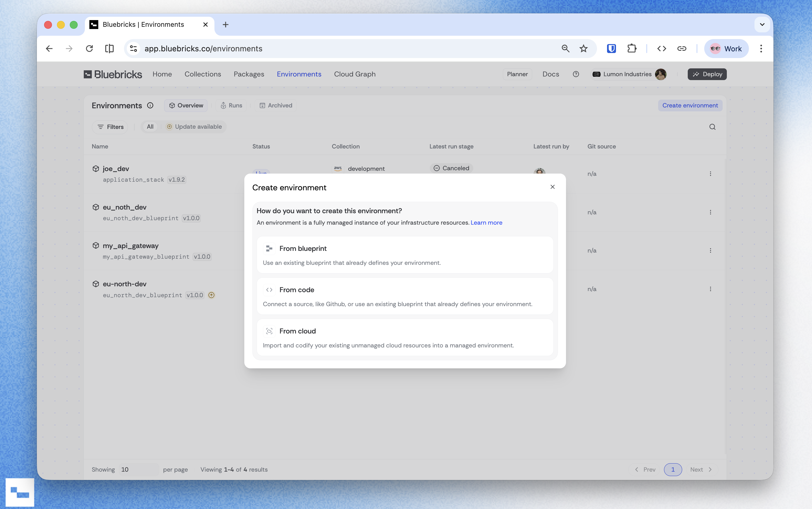Click the zoom magnifier icon in address bar

pos(565,49)
